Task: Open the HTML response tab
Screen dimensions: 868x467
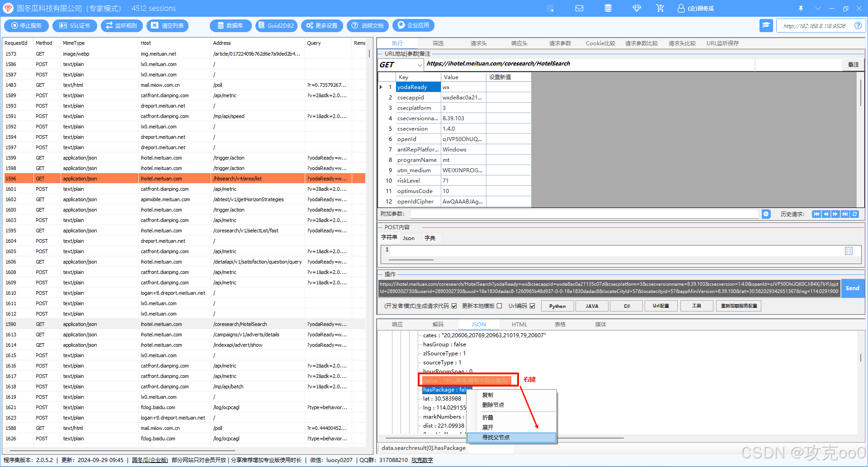Action: click(x=519, y=325)
